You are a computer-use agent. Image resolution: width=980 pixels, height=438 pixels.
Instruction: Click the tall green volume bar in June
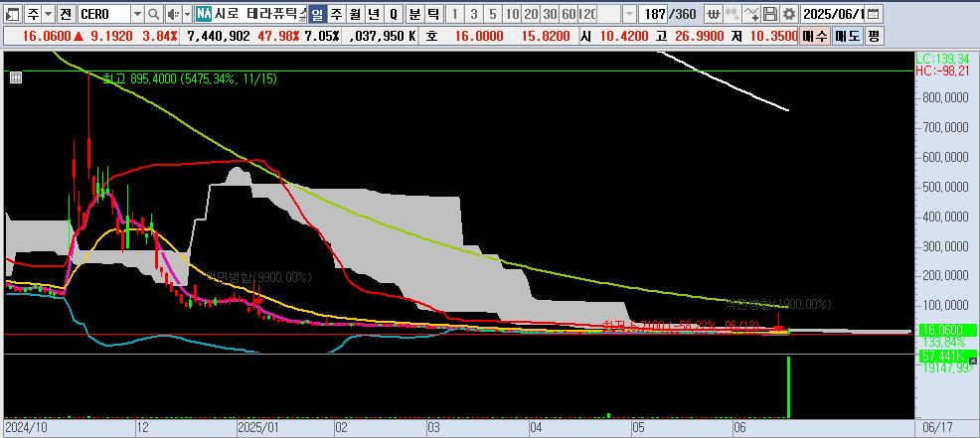pyautogui.click(x=789, y=386)
